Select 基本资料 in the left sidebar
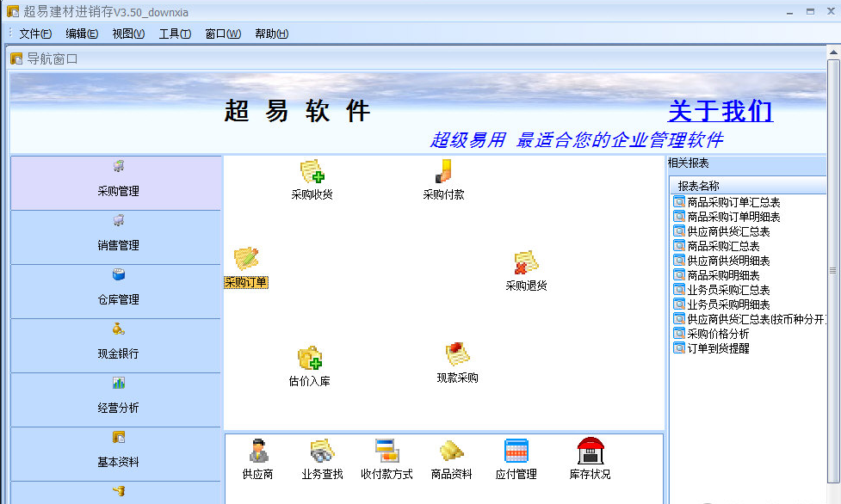The image size is (841, 504). pos(116,454)
